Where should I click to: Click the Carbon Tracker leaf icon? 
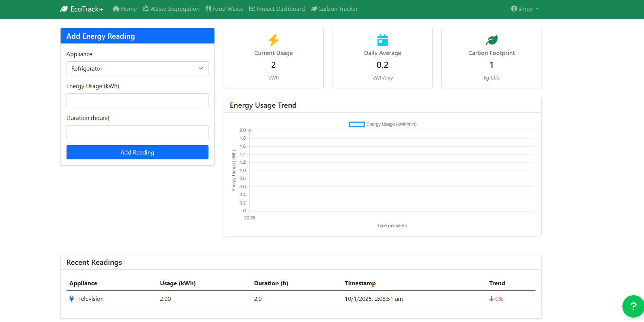coord(314,9)
